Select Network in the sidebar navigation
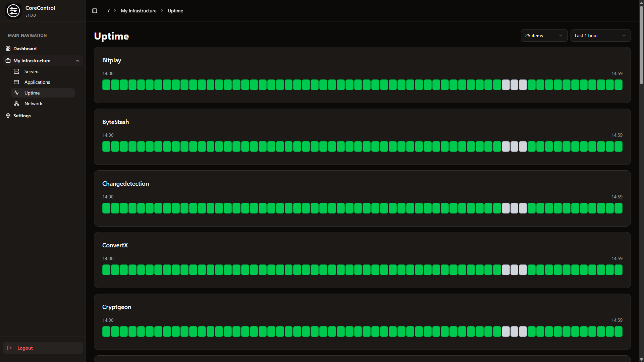The image size is (644, 362). (x=33, y=104)
